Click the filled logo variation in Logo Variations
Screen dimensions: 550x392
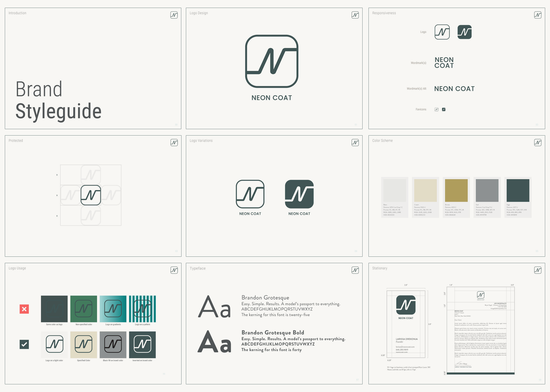coord(299,194)
